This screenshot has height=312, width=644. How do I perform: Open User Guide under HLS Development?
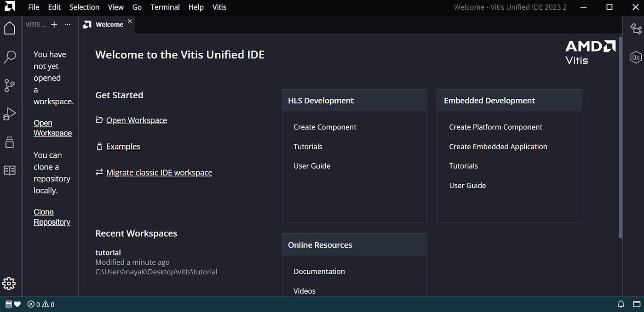click(312, 166)
